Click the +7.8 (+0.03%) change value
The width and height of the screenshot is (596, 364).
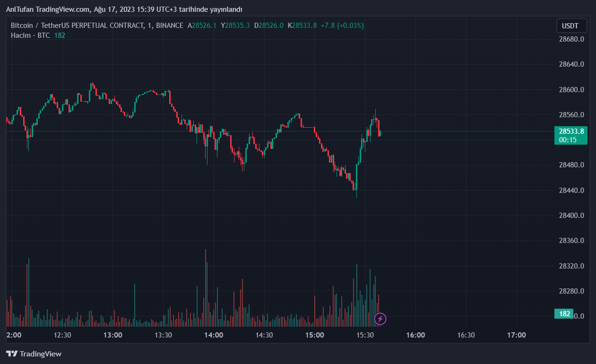342,26
